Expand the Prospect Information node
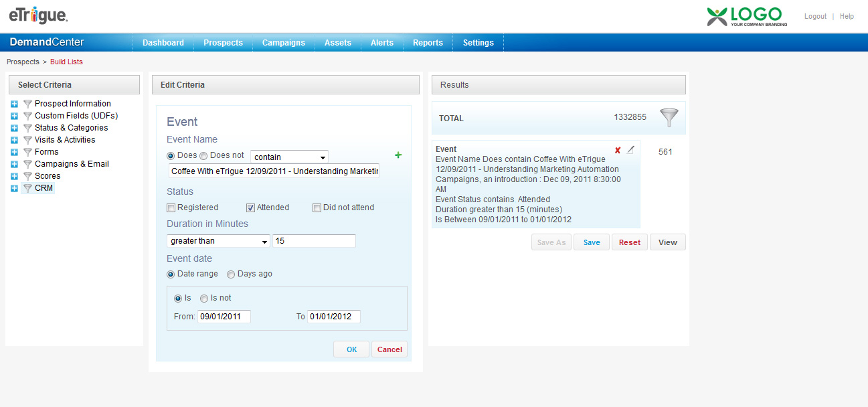Screen dimensions: 868x407 coord(15,104)
